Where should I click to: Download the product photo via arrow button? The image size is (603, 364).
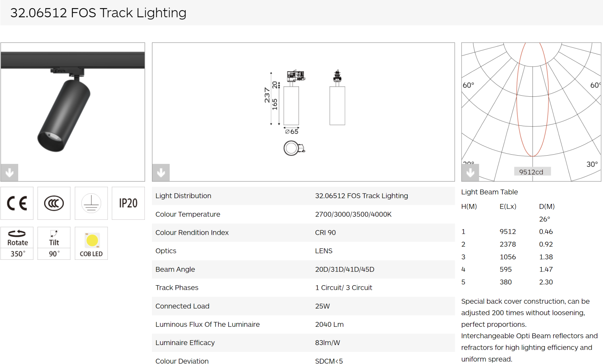tap(9, 173)
